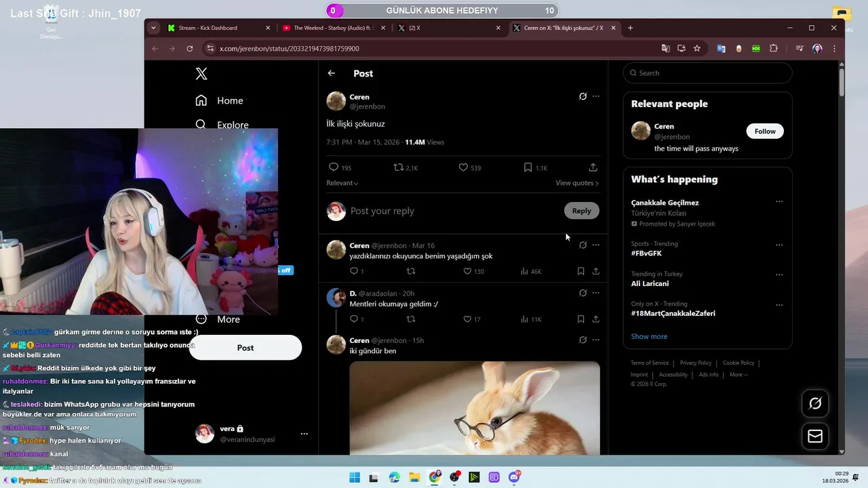
Task: Click the X search box
Action: click(x=707, y=73)
